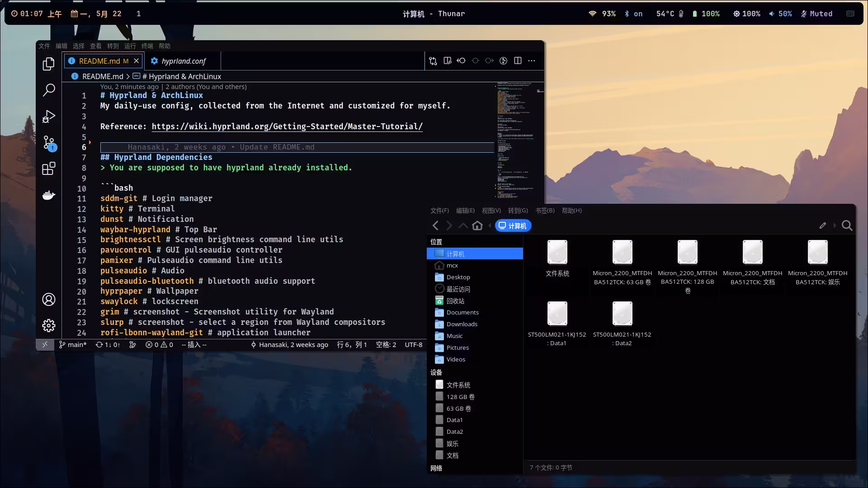
Task: Open the UTF-8 encoding selector
Action: 413,345
